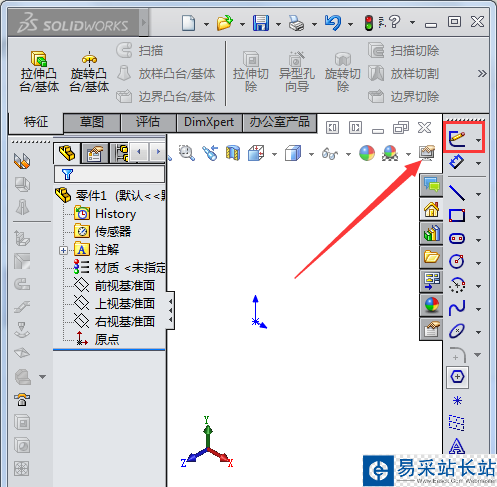The width and height of the screenshot is (497, 487).
Task: Select the Point sketch tool
Action: [457, 400]
